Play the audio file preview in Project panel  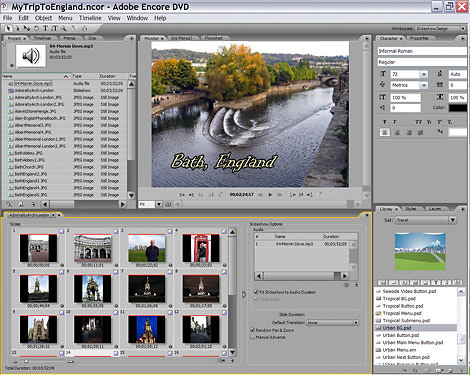tap(12, 65)
